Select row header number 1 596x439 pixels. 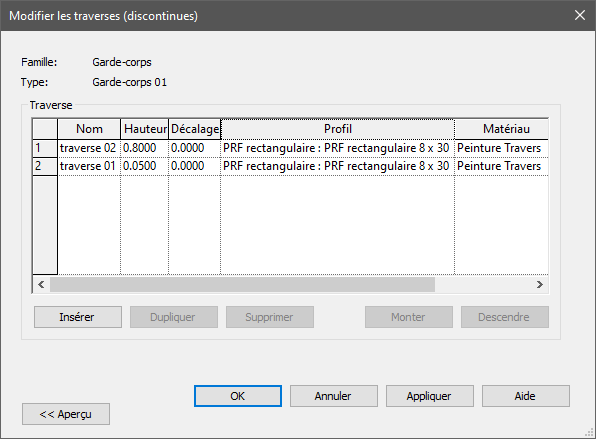click(45, 148)
